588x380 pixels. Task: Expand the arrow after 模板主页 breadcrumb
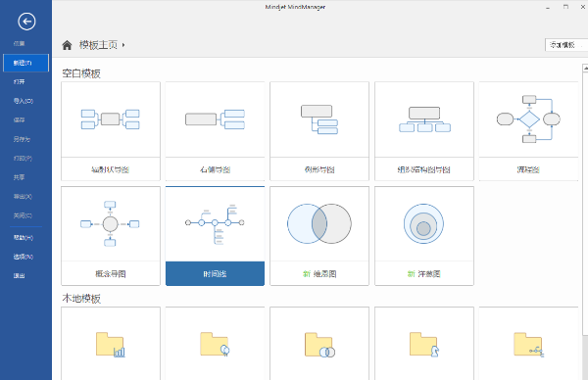[x=123, y=45]
